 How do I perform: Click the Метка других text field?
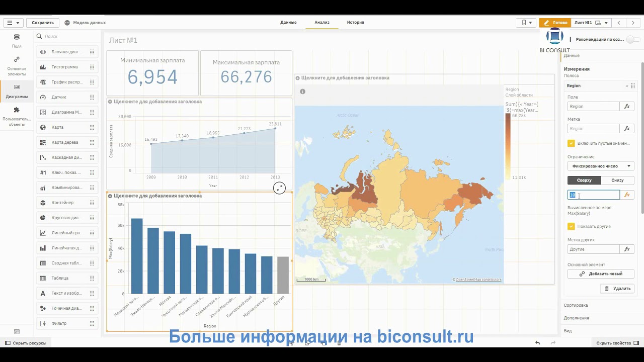point(594,249)
